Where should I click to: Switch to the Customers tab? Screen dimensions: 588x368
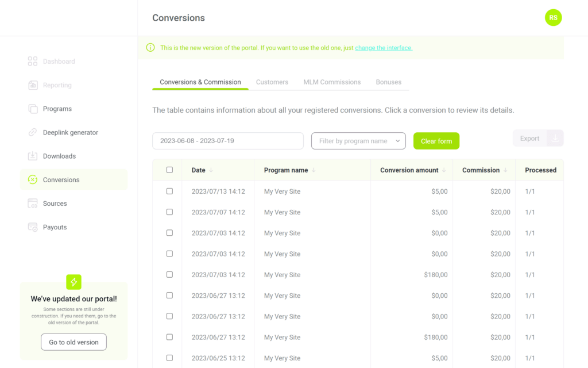pyautogui.click(x=272, y=82)
